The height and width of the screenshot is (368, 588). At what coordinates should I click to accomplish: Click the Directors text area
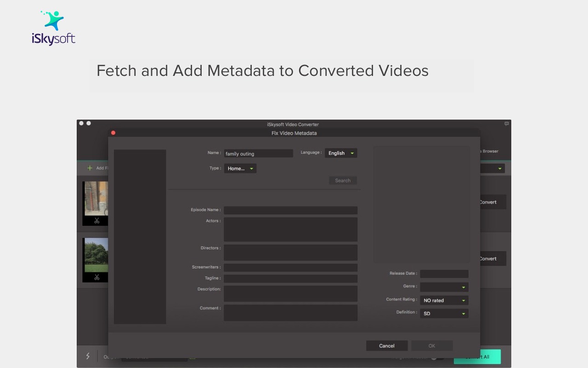click(290, 253)
